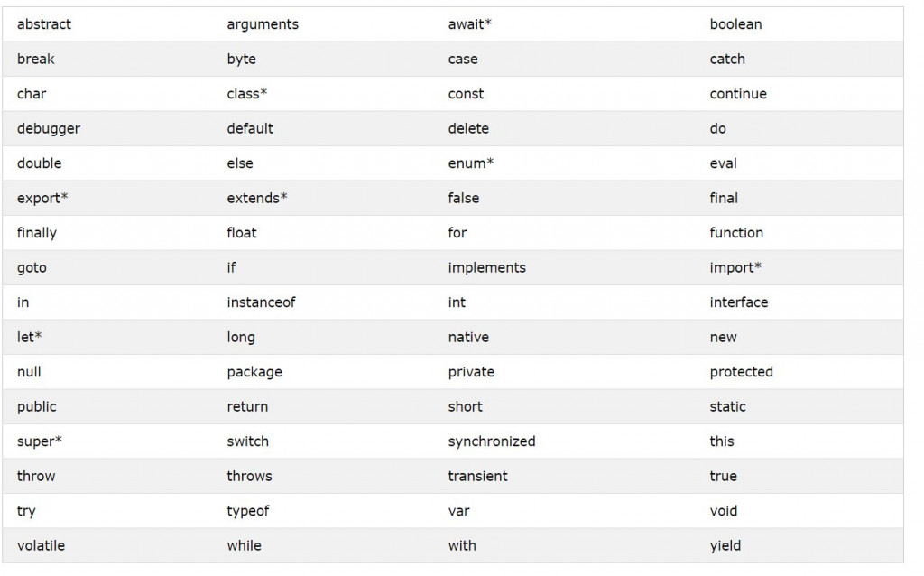The height and width of the screenshot is (576, 924).
Task: Click the 'volatile' keyword
Action: coord(41,546)
